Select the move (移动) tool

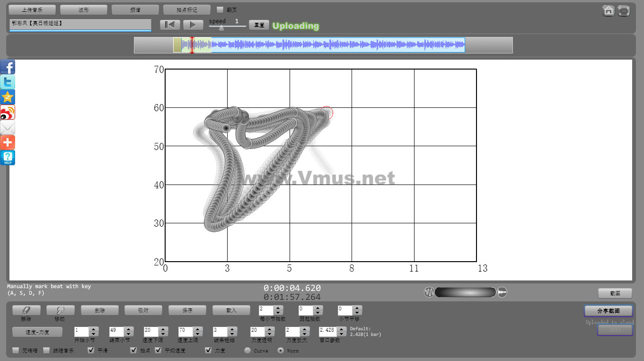(x=59, y=310)
